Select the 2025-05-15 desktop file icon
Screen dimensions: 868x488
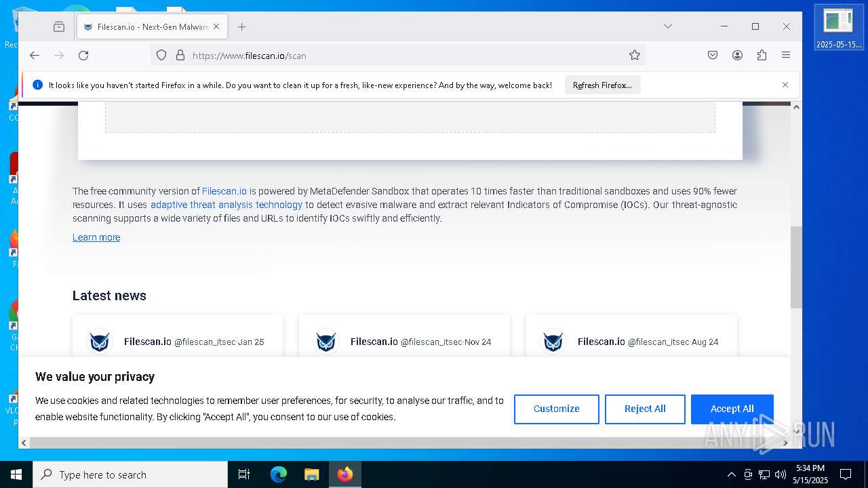pyautogui.click(x=839, y=28)
